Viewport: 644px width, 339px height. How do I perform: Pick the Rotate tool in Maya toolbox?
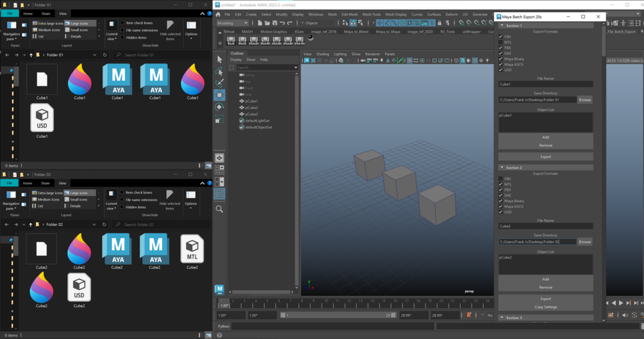pos(219,107)
